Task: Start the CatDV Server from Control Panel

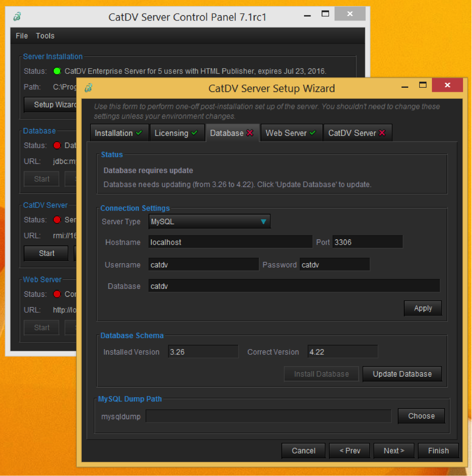Action: [46, 253]
